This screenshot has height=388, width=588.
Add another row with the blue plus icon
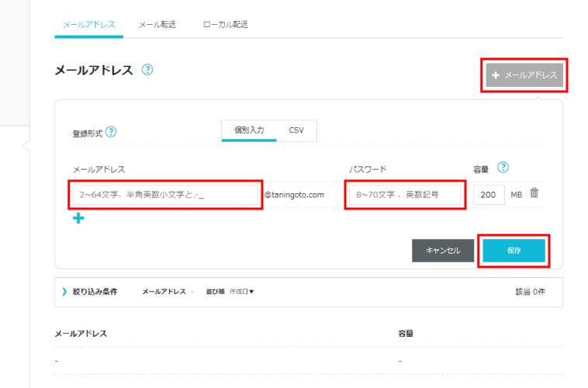(78, 219)
